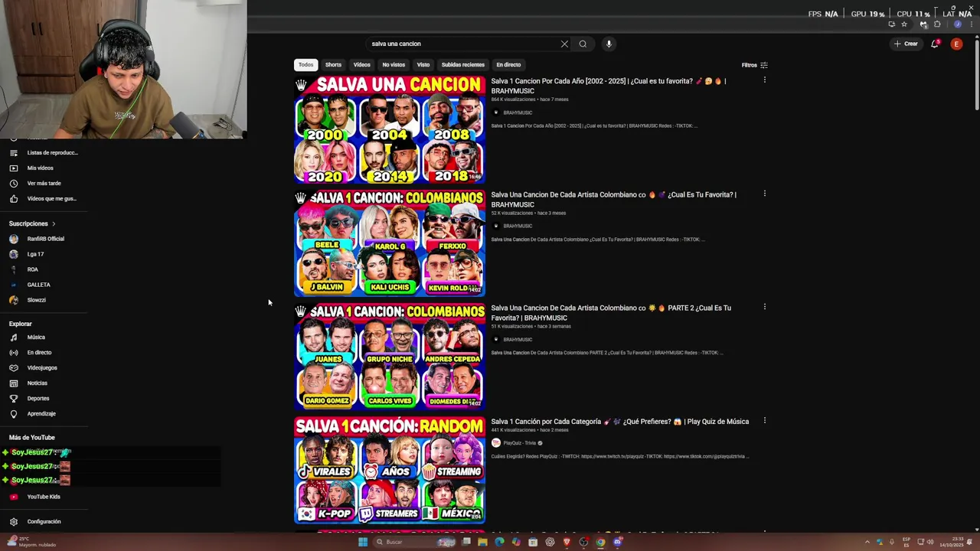Open Vídeos que me gustan
The height and width of the screenshot is (551, 980).
(x=44, y=198)
